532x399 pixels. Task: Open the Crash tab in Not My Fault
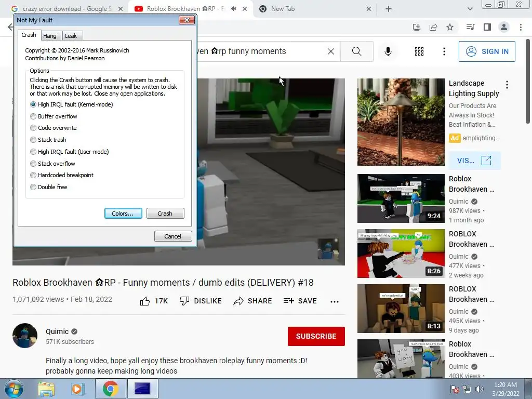click(x=29, y=35)
